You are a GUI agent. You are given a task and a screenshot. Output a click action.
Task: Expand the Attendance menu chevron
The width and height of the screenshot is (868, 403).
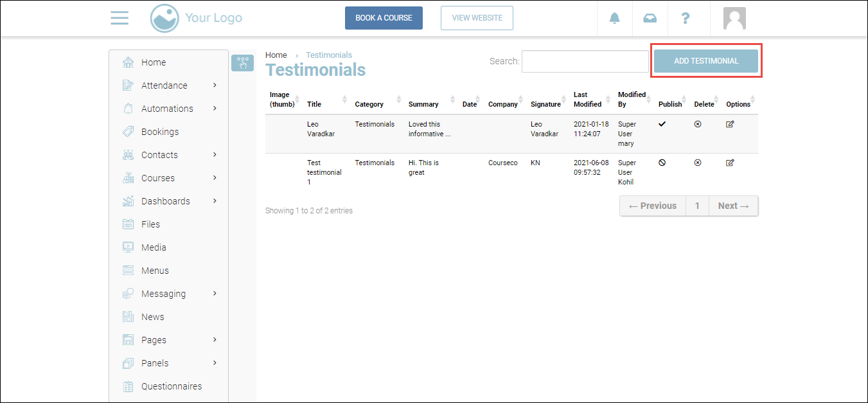pos(215,85)
